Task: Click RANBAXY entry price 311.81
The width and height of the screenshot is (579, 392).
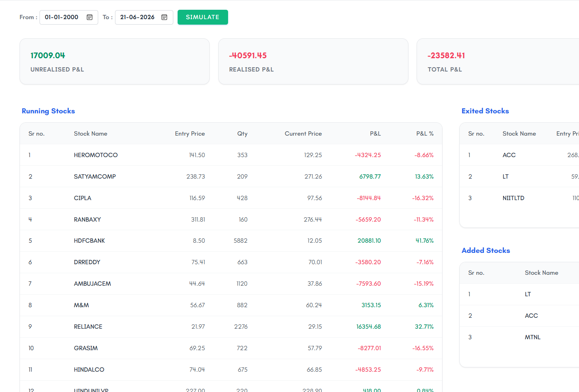Action: 198,220
